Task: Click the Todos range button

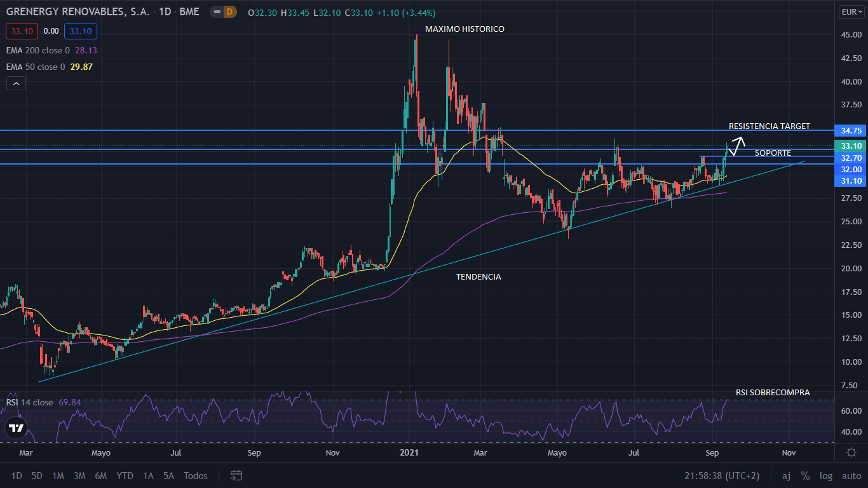Action: 195,475
